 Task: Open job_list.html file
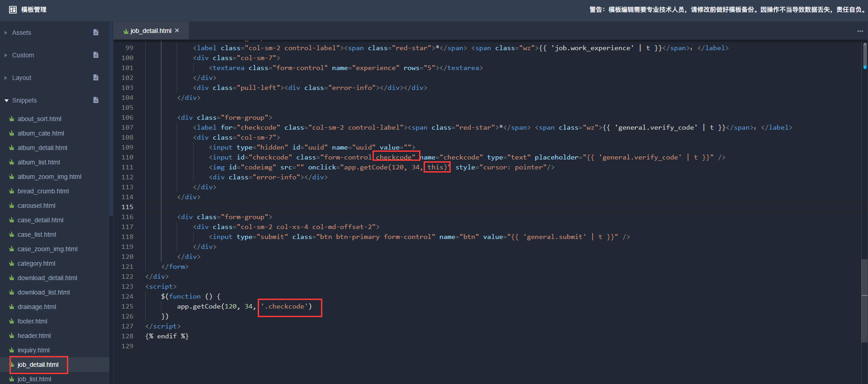pos(34,379)
